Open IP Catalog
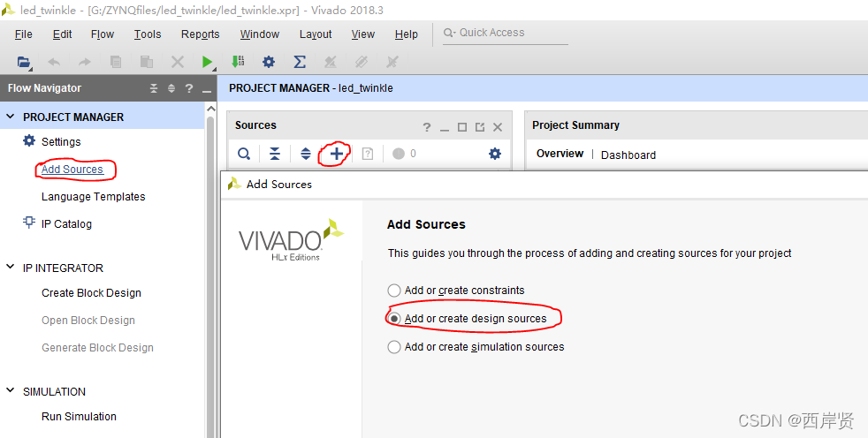The width and height of the screenshot is (868, 438). pyautogui.click(x=66, y=224)
